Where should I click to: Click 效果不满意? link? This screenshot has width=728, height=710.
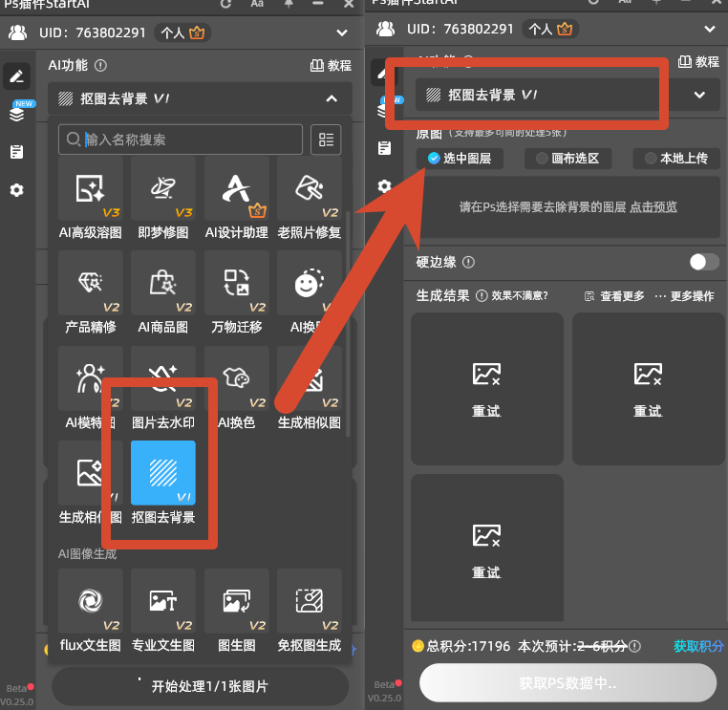[520, 296]
